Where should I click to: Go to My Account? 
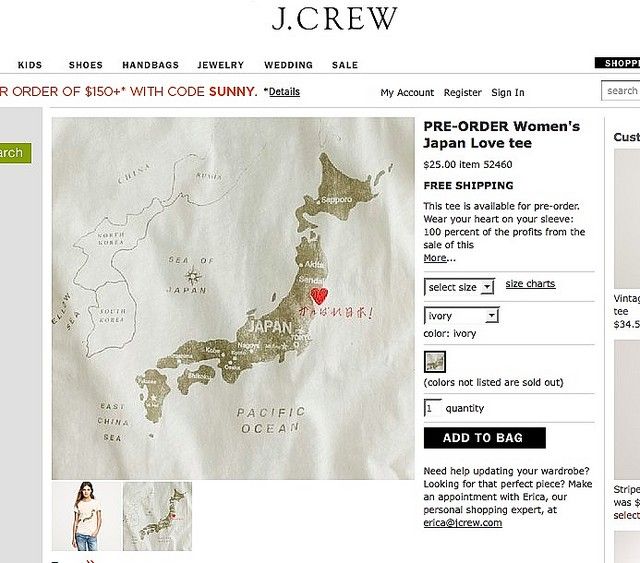[407, 93]
